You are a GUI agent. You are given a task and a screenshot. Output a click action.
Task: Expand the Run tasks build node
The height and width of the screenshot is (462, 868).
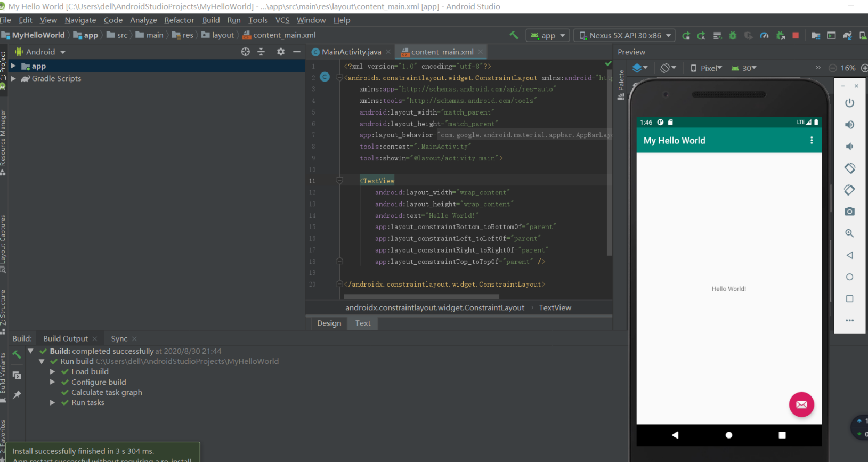coord(52,402)
